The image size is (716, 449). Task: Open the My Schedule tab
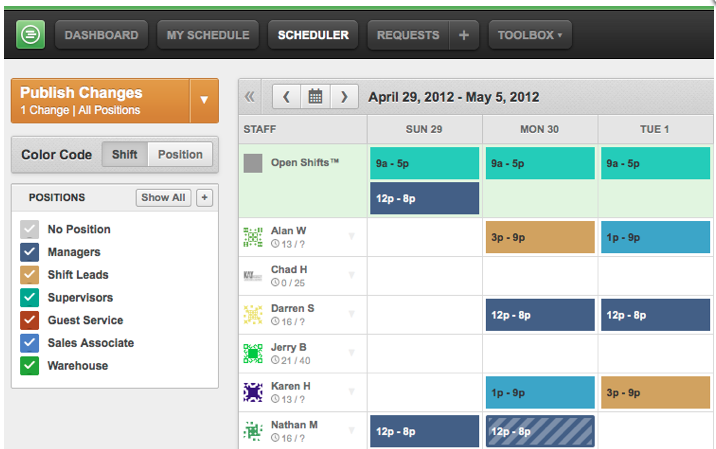(x=208, y=35)
